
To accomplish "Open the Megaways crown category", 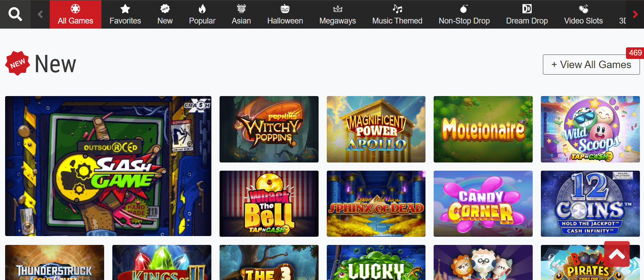I will (337, 15).
